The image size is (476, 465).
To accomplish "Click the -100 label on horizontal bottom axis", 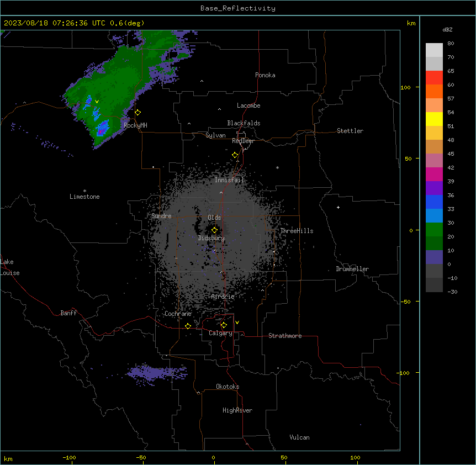I will point(69,457).
